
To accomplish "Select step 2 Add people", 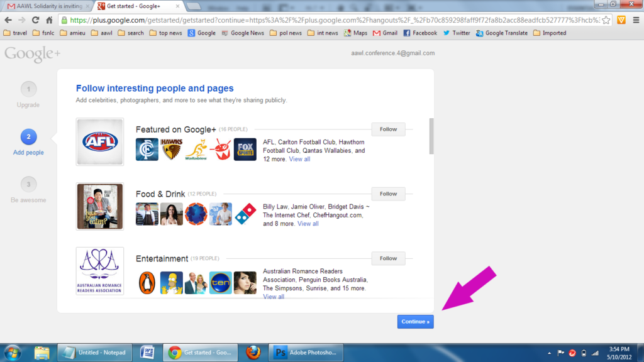I will pos(28,143).
